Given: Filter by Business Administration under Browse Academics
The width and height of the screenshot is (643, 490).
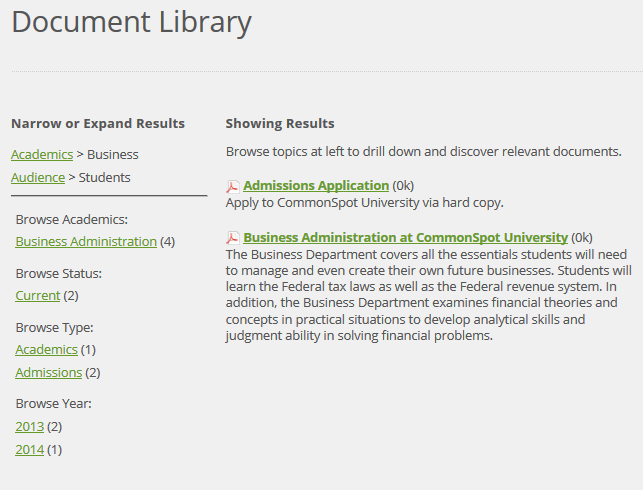Looking at the screenshot, I should [86, 242].
